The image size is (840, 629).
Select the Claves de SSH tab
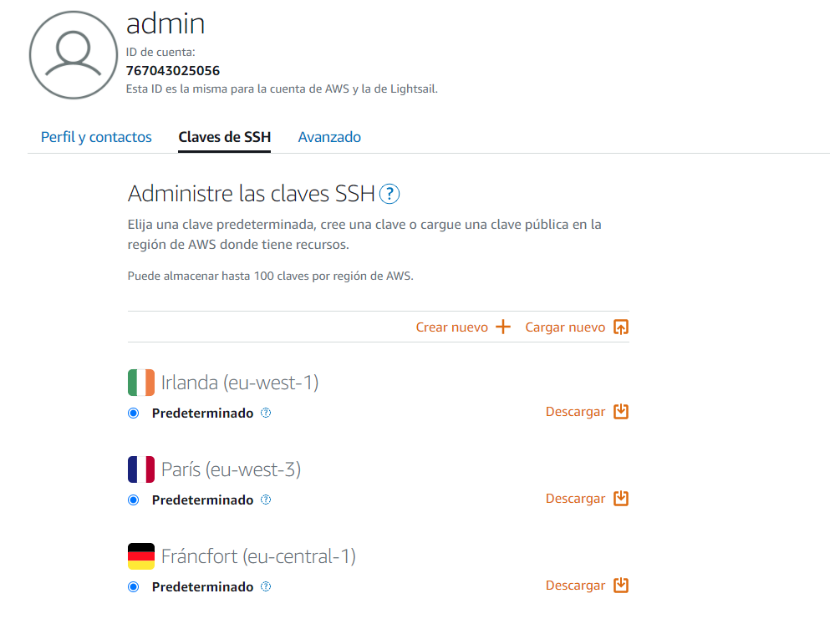224,137
